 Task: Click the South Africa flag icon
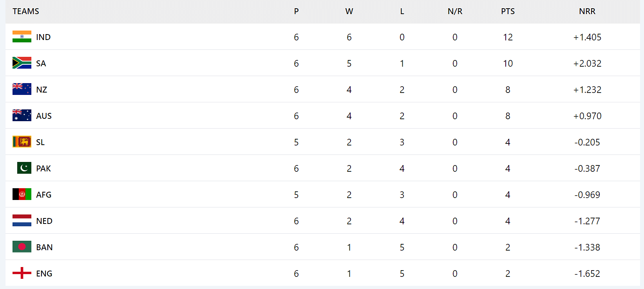22,63
